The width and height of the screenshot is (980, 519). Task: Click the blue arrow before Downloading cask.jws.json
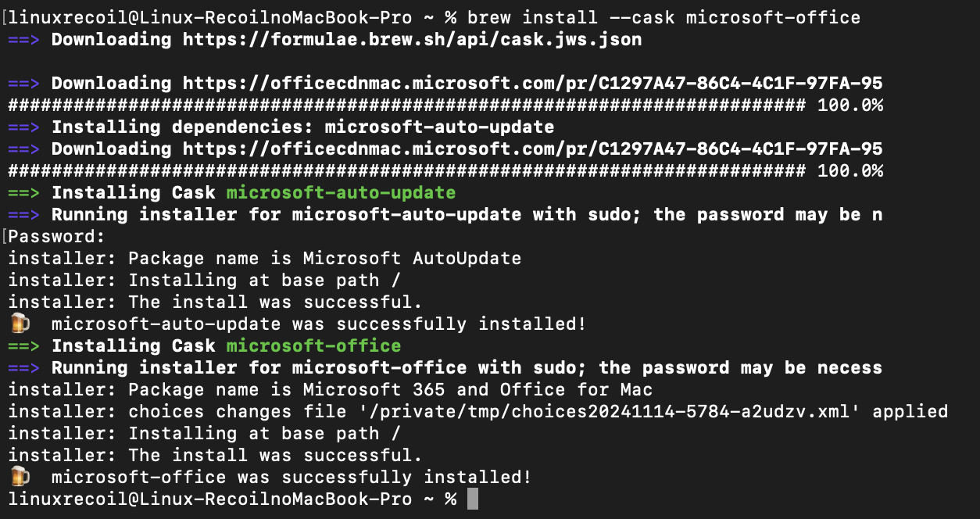[24, 39]
